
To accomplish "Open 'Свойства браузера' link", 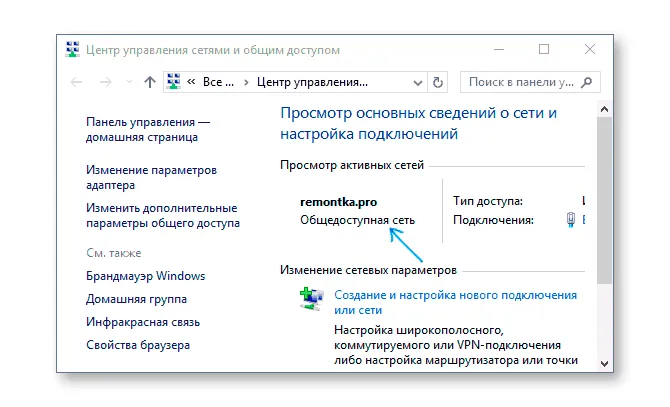I will 138,345.
